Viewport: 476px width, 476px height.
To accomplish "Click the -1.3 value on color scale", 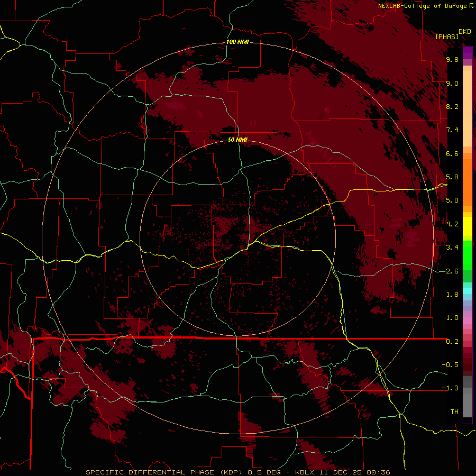I will [450, 388].
